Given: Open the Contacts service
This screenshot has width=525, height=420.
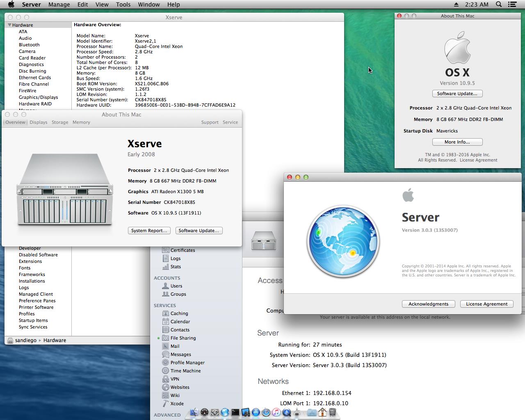Looking at the screenshot, I should (x=176, y=330).
